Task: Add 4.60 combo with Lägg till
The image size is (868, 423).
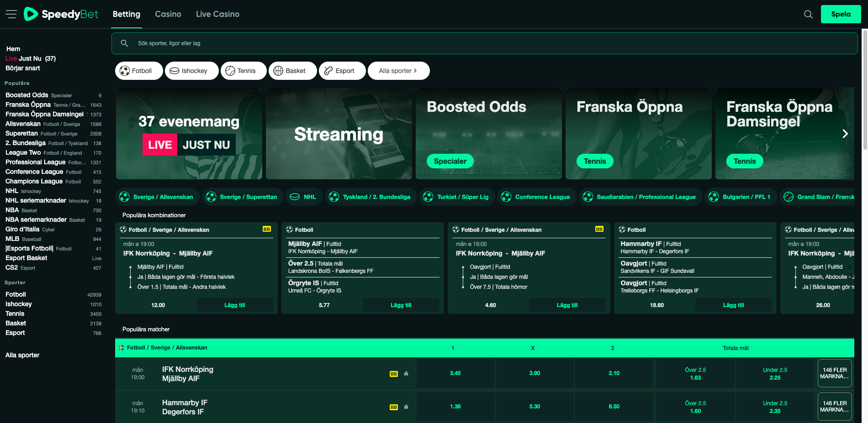Action: click(x=567, y=305)
